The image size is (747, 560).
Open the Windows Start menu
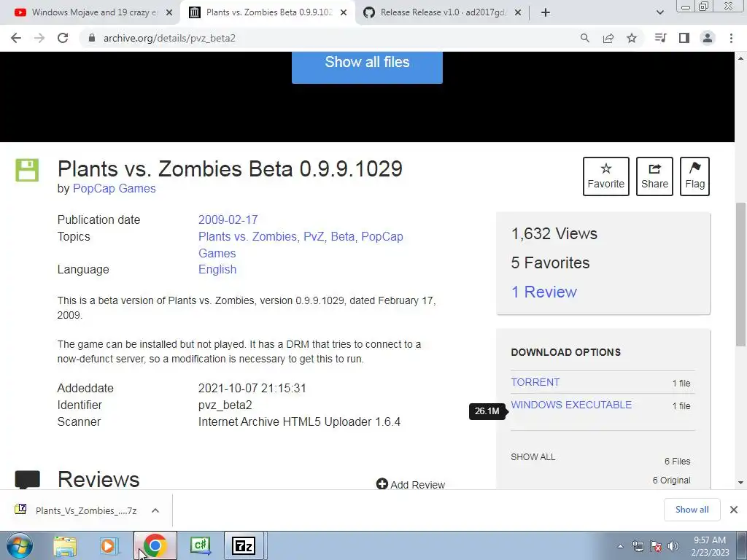click(20, 545)
